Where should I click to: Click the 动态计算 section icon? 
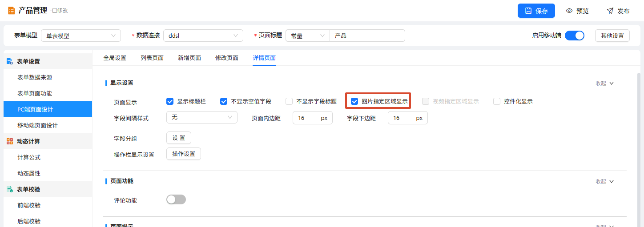pyautogui.click(x=10, y=141)
